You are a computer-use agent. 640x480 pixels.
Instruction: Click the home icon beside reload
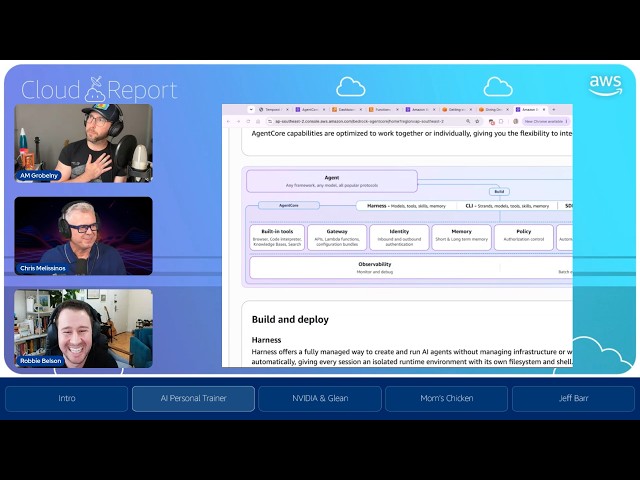[x=258, y=122]
